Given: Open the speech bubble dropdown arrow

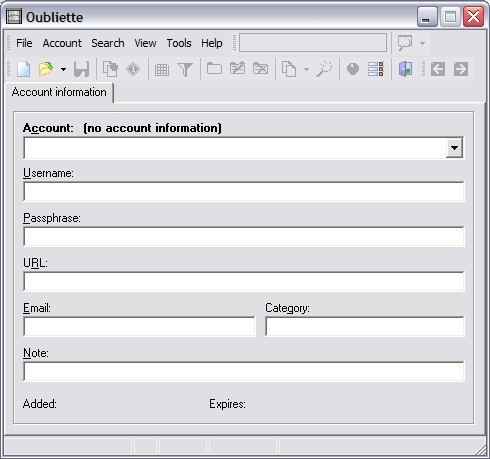Looking at the screenshot, I should tap(422, 43).
